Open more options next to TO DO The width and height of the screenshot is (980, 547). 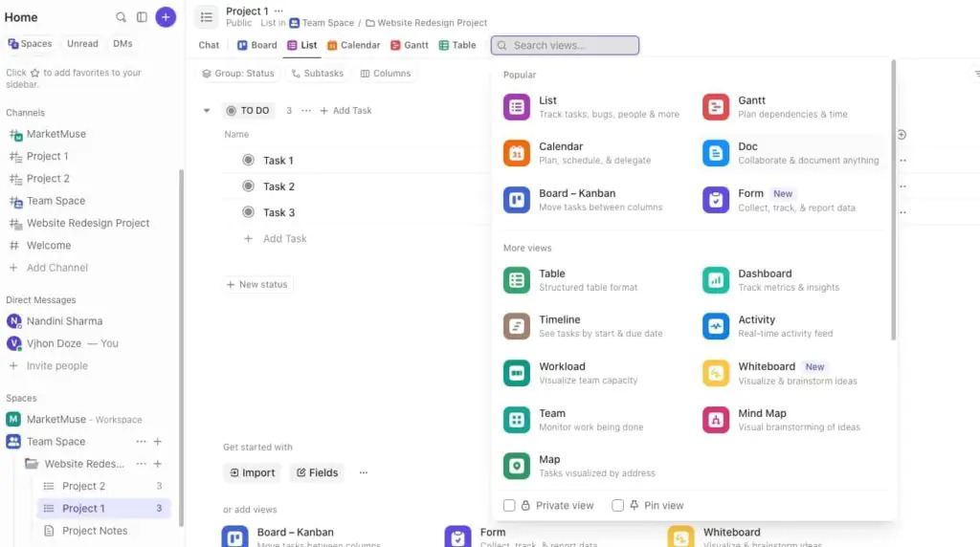coord(305,111)
